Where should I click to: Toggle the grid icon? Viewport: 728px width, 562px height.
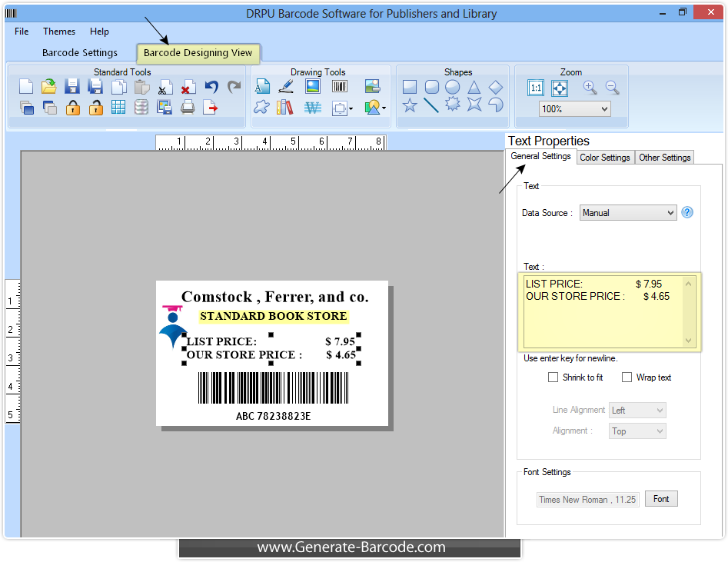[x=118, y=108]
